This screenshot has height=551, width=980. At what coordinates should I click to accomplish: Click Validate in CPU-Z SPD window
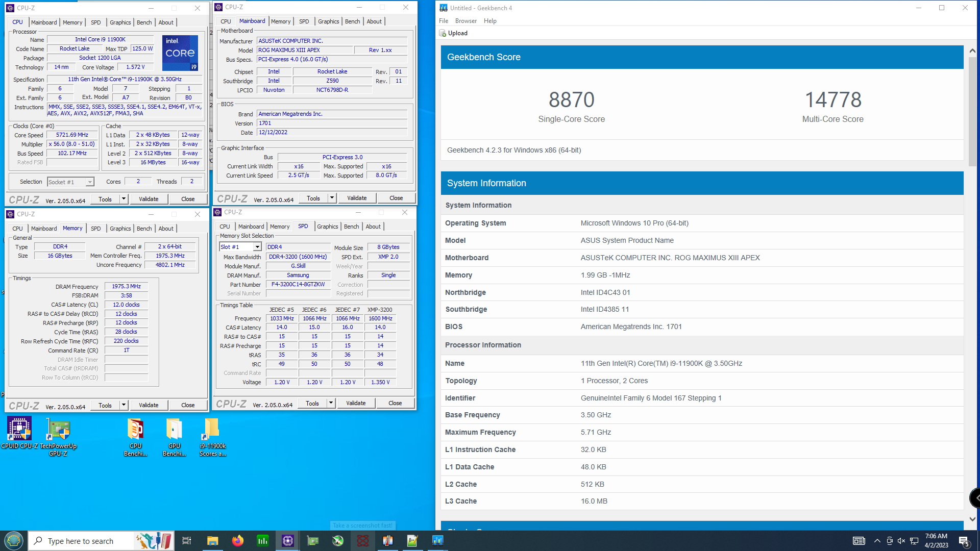click(x=356, y=403)
